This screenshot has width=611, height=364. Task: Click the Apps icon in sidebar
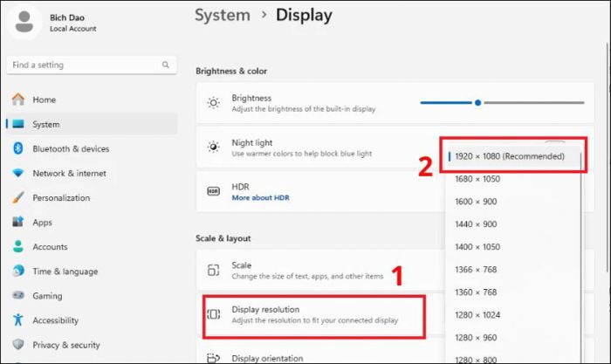[18, 222]
